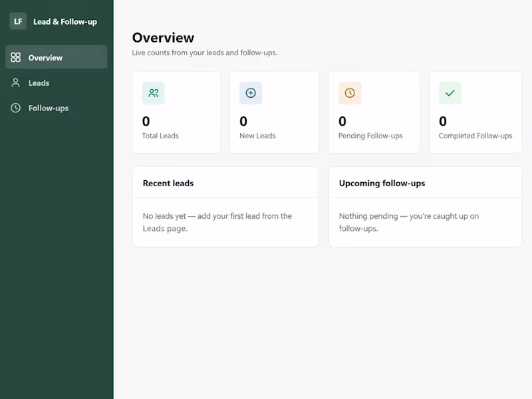Open the Overview sidebar item
The image size is (532, 399).
tap(57, 57)
